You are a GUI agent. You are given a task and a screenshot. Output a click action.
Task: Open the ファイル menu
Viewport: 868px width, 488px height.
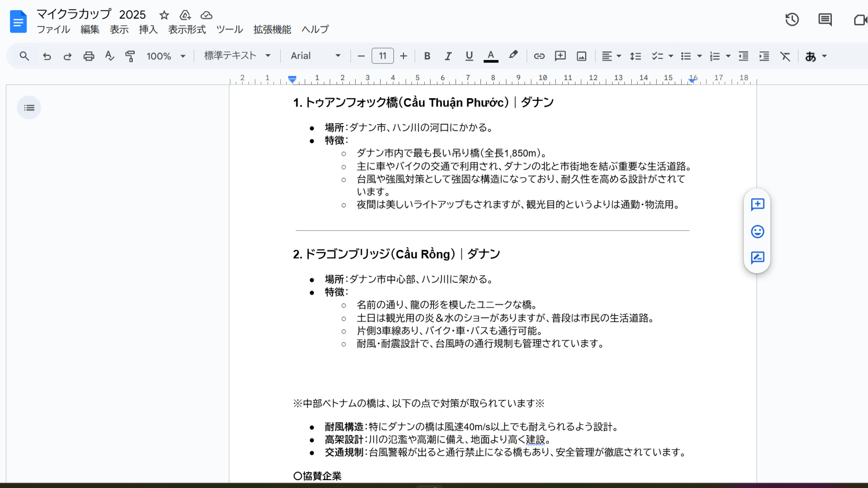pyautogui.click(x=53, y=30)
